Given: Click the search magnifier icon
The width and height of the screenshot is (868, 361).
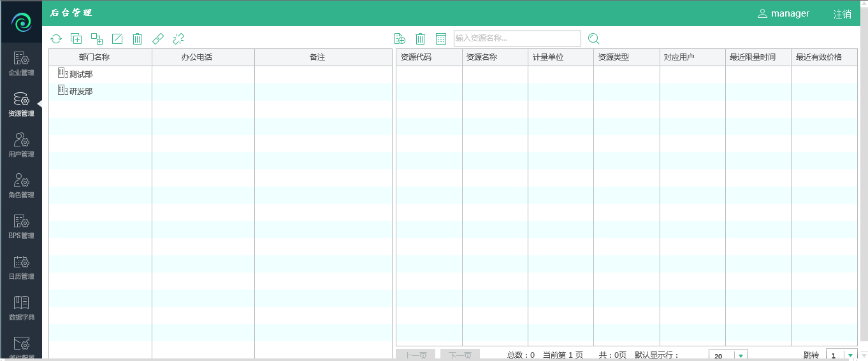Looking at the screenshot, I should 594,39.
